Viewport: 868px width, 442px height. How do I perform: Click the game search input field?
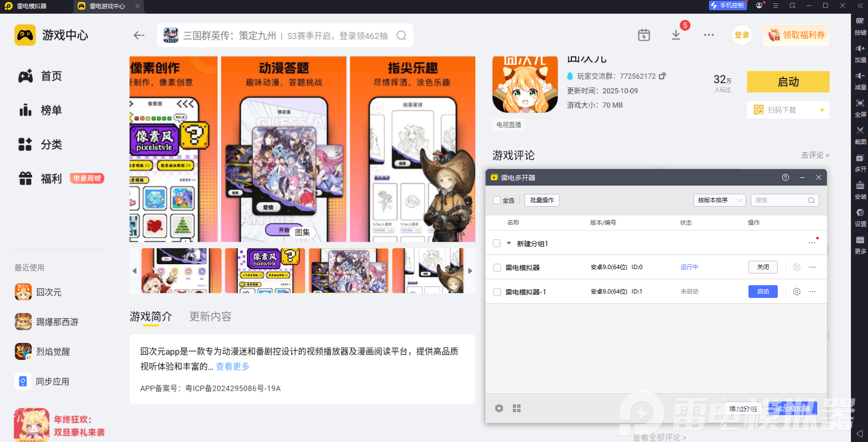tap(285, 36)
